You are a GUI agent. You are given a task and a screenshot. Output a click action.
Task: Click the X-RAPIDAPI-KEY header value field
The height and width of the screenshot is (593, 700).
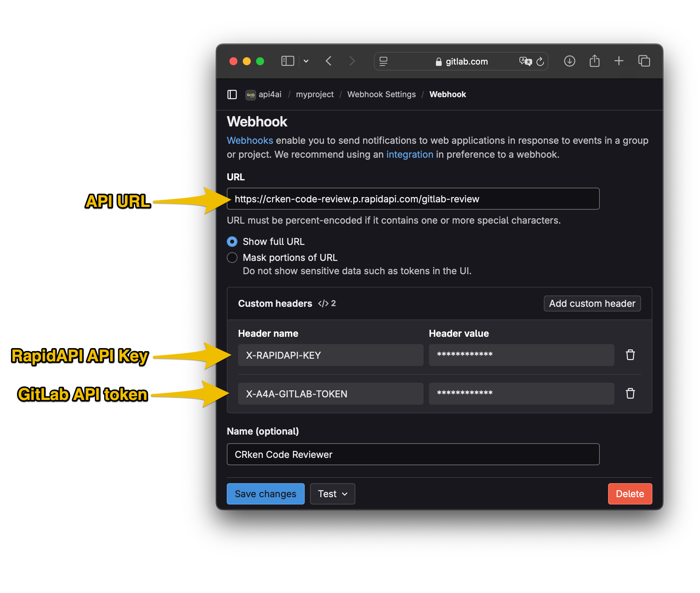[521, 355]
